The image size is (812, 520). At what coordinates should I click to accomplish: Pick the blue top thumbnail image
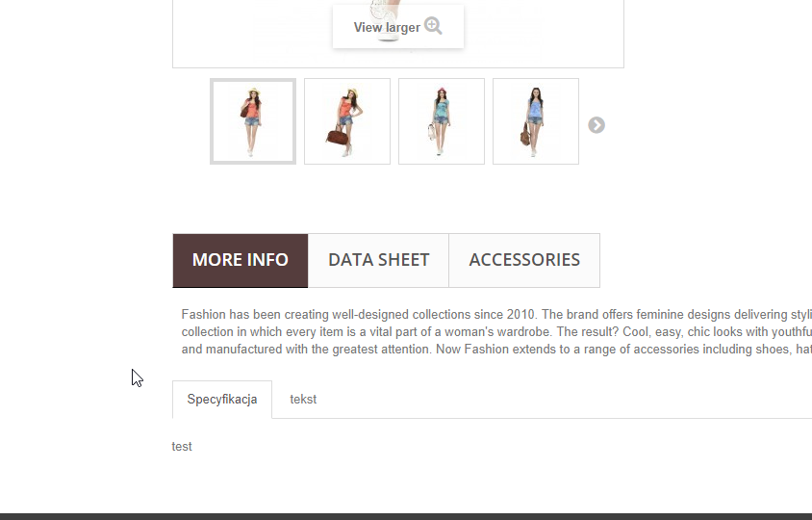click(536, 121)
